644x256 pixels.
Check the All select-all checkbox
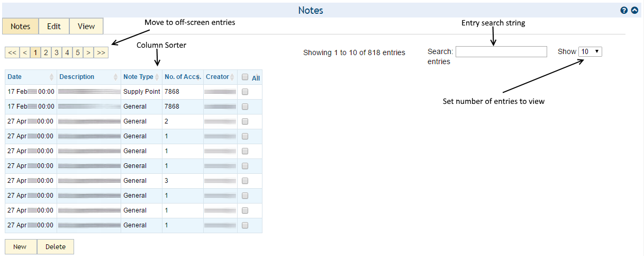245,77
